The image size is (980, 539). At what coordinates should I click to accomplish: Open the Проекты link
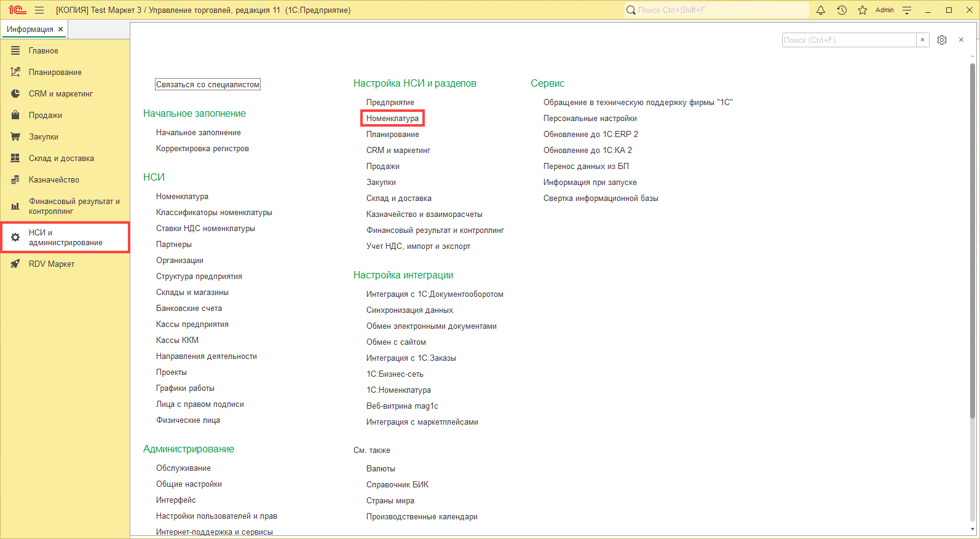(x=172, y=372)
